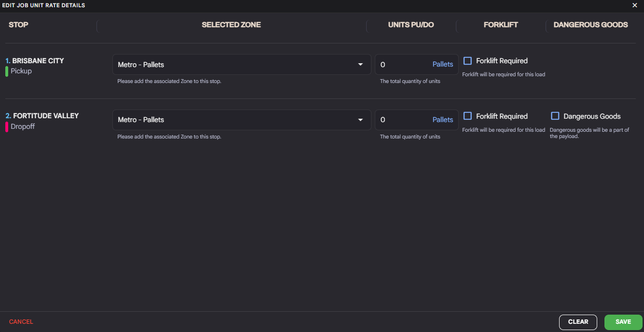644x332 pixels.
Task: Click the Cancel button
Action: pos(21,322)
